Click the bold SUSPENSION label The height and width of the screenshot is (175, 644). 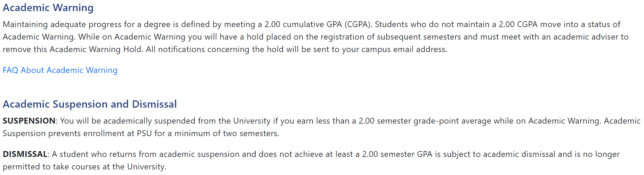click(x=29, y=121)
